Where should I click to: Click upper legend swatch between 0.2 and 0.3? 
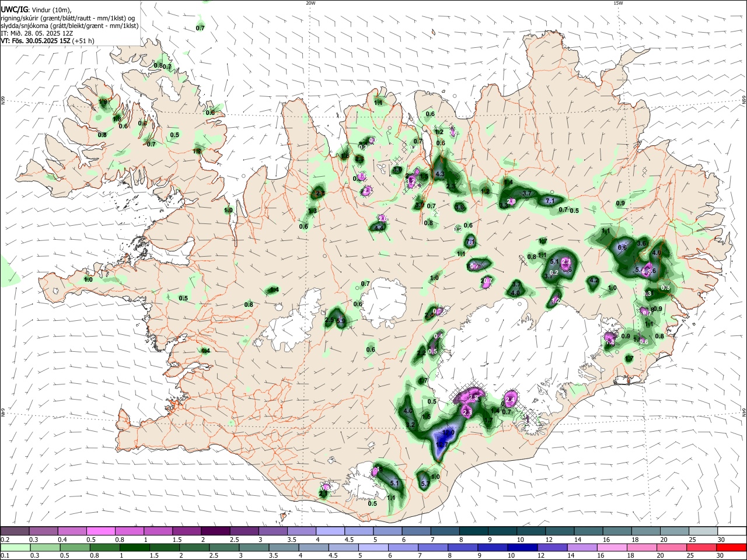(15, 531)
